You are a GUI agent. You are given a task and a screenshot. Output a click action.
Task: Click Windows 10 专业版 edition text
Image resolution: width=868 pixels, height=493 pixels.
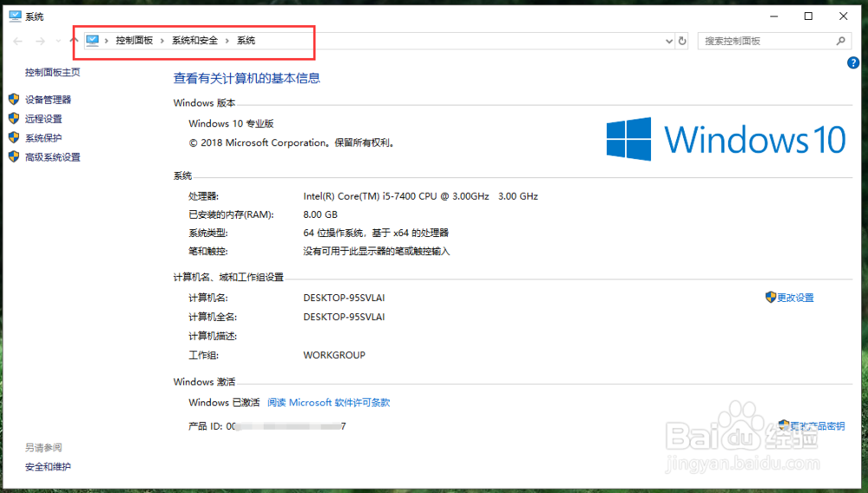point(231,123)
